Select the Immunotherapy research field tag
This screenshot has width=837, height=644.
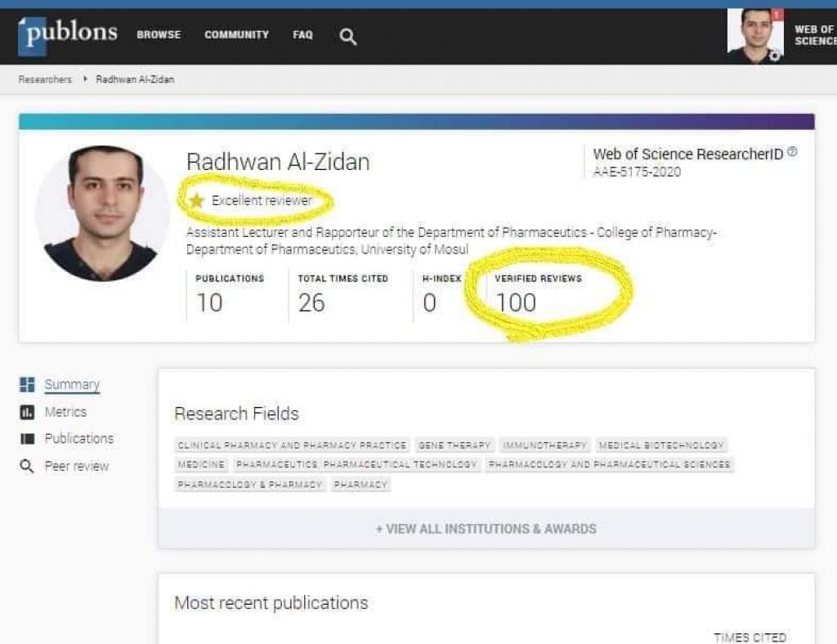(x=545, y=445)
